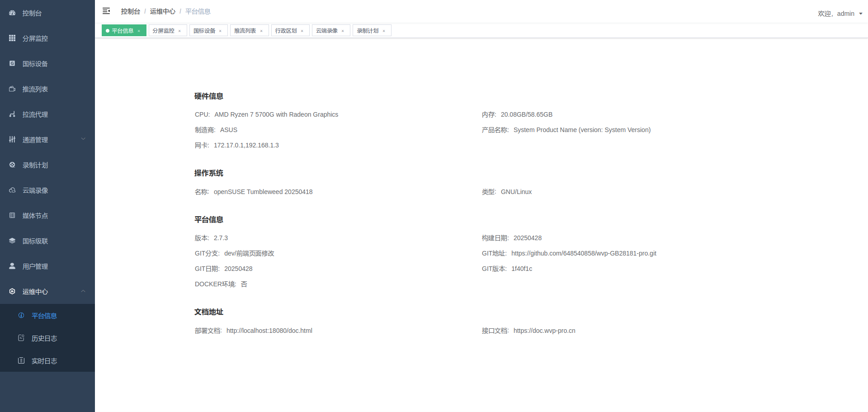Open 媒体节点 in the sidebar
The height and width of the screenshot is (412, 868).
35,216
